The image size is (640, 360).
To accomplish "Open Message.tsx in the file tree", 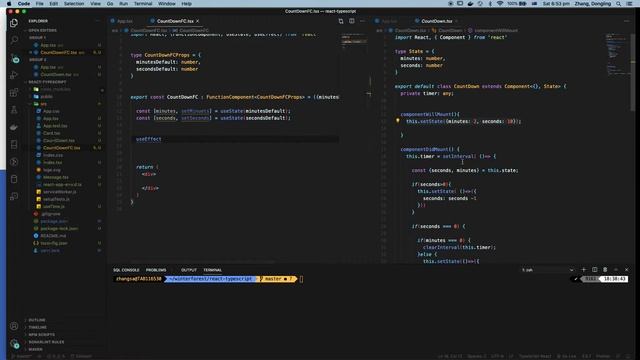I will pyautogui.click(x=56, y=177).
